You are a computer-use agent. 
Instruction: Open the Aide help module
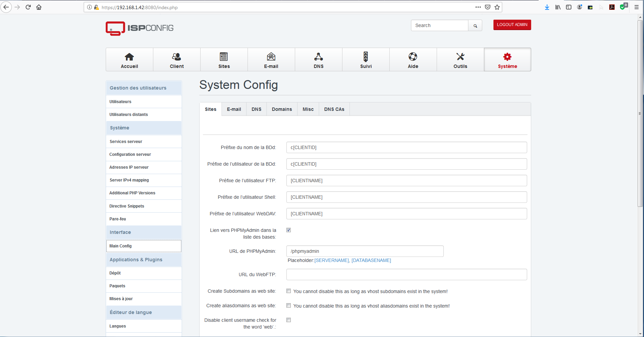tap(413, 59)
